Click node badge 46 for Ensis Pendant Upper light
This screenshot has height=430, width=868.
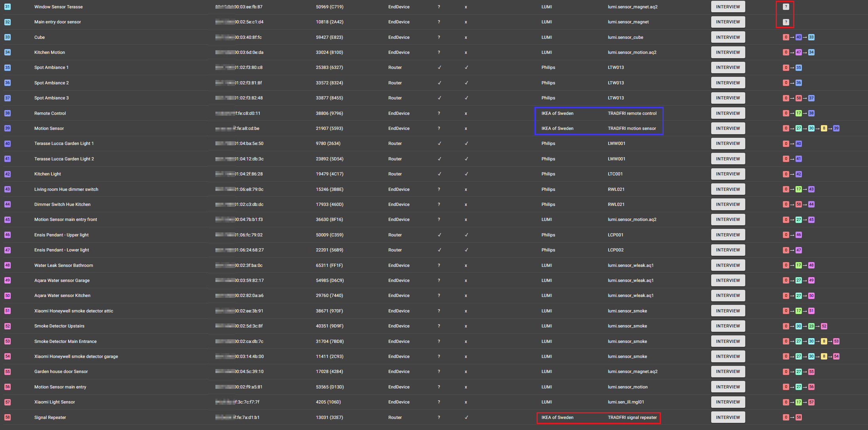8,235
